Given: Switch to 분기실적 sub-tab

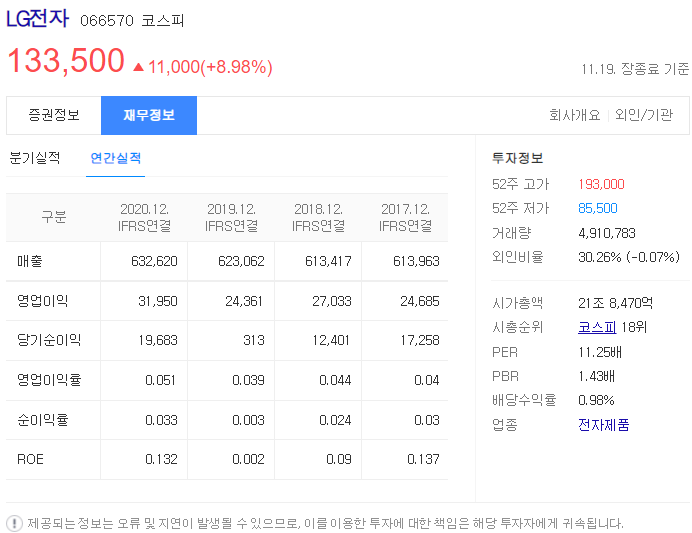Looking at the screenshot, I should (x=34, y=158).
